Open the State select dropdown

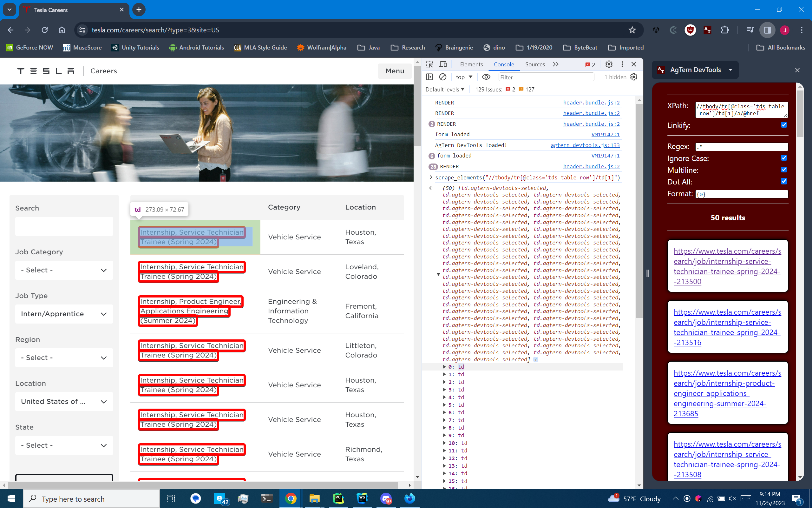(64, 445)
